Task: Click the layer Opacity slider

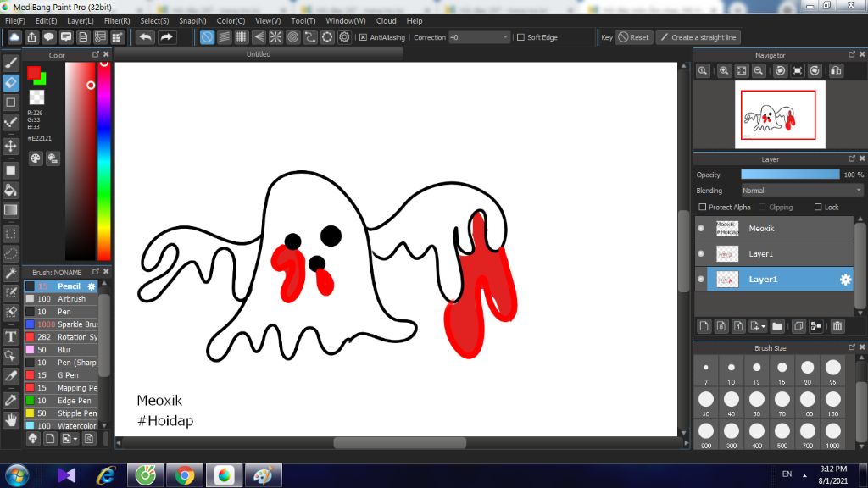Action: coord(790,175)
